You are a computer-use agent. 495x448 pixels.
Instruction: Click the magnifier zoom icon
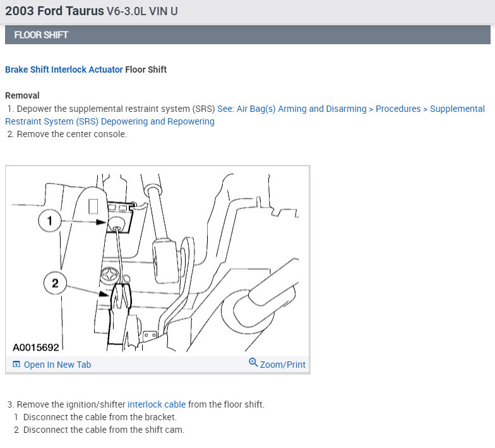(253, 363)
